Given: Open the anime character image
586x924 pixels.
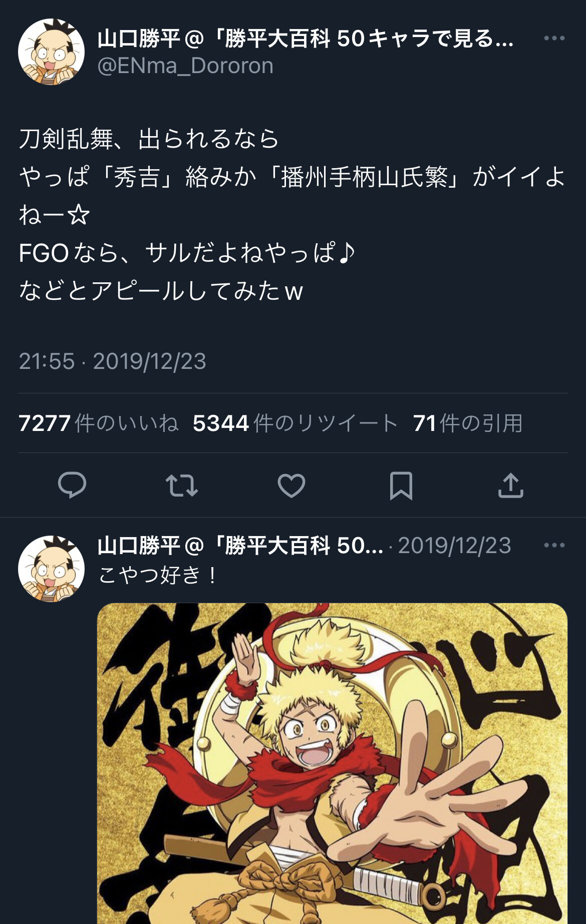Looking at the screenshot, I should point(332,763).
